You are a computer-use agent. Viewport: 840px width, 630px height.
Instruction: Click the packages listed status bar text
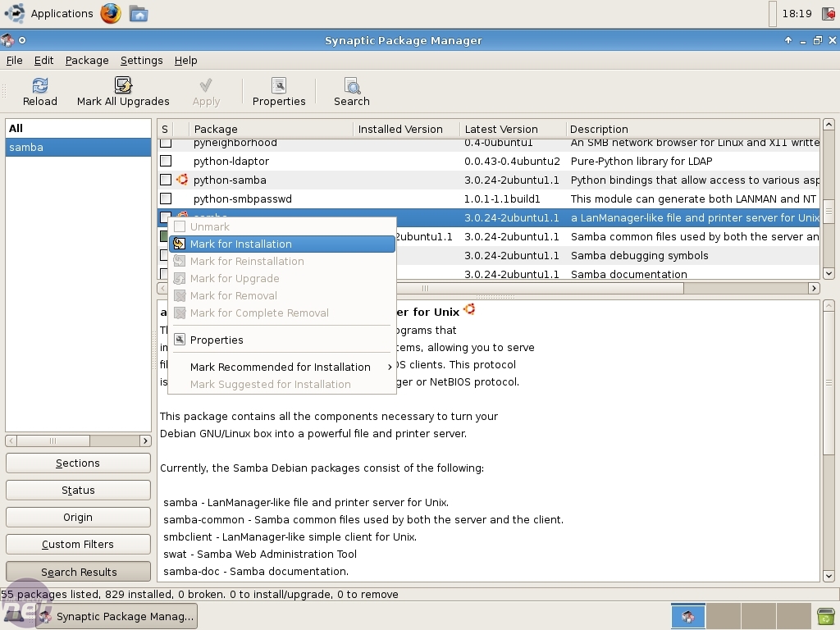[x=200, y=594]
